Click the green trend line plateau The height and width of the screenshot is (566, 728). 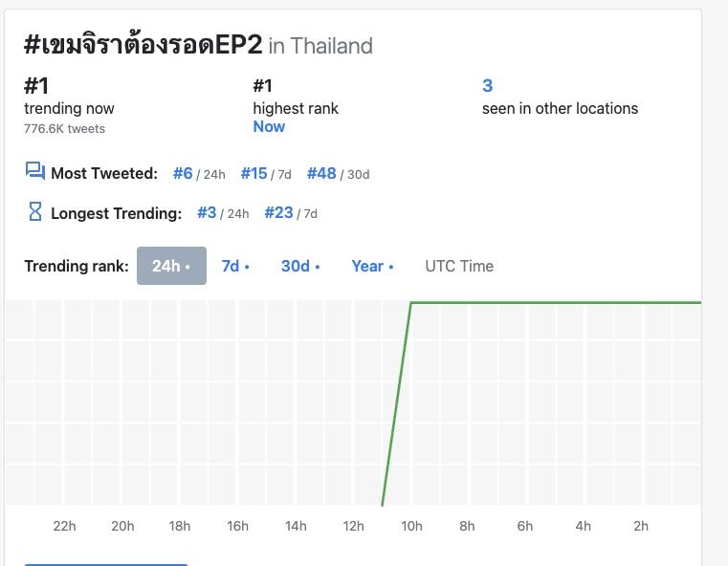[x=556, y=302]
